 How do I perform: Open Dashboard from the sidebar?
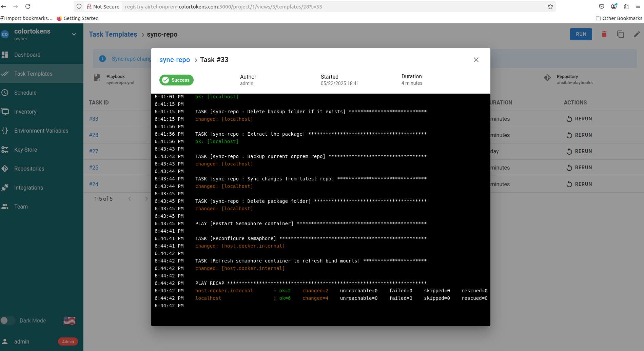tap(27, 55)
